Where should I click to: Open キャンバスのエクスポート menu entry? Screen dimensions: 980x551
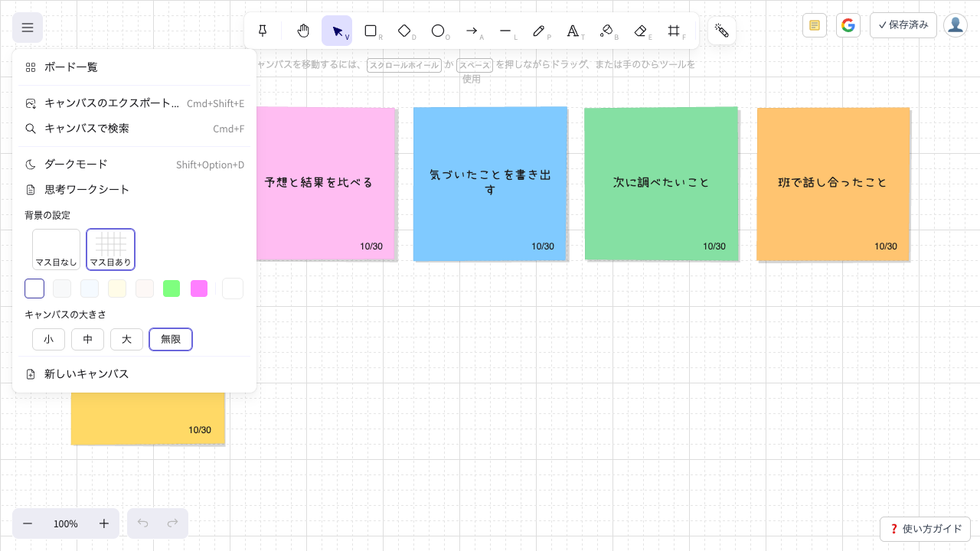pyautogui.click(x=135, y=103)
